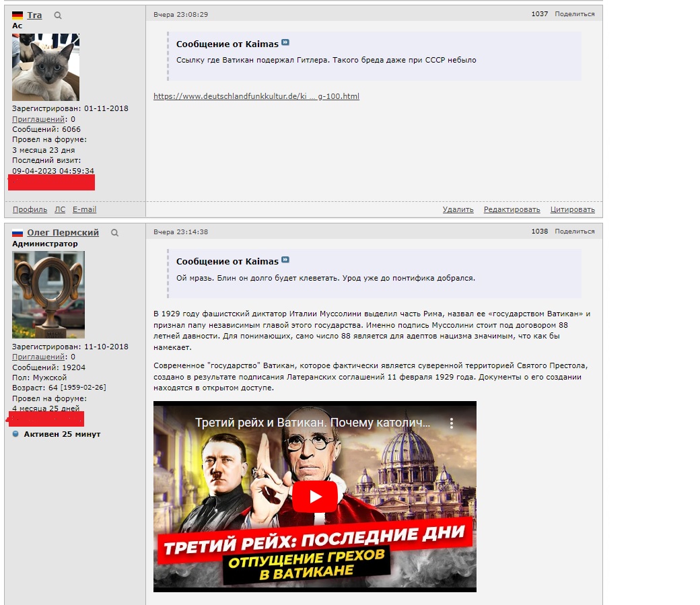
Task: Click the Администратор title label
Action: coord(44,244)
